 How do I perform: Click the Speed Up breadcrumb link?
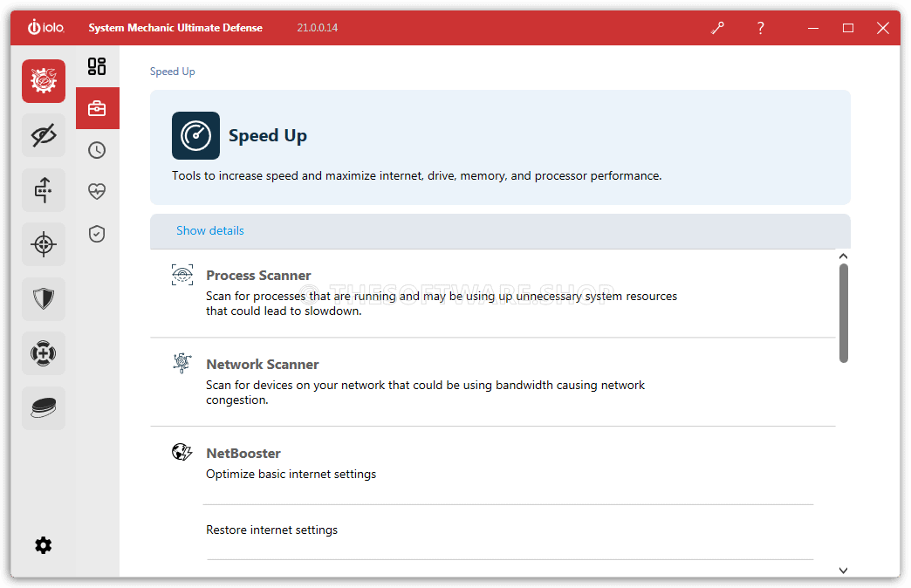(173, 72)
